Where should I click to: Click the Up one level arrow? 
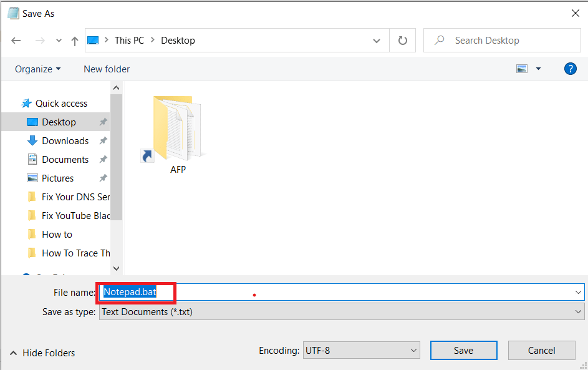tap(74, 40)
